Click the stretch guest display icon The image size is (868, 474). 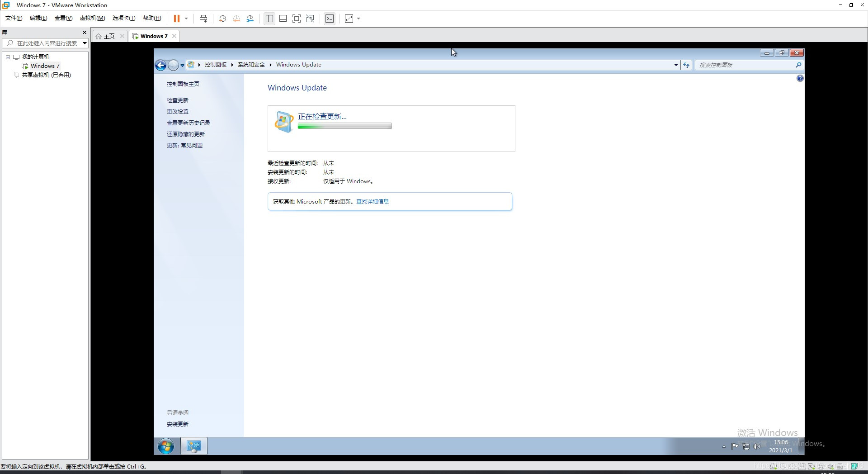click(349, 19)
